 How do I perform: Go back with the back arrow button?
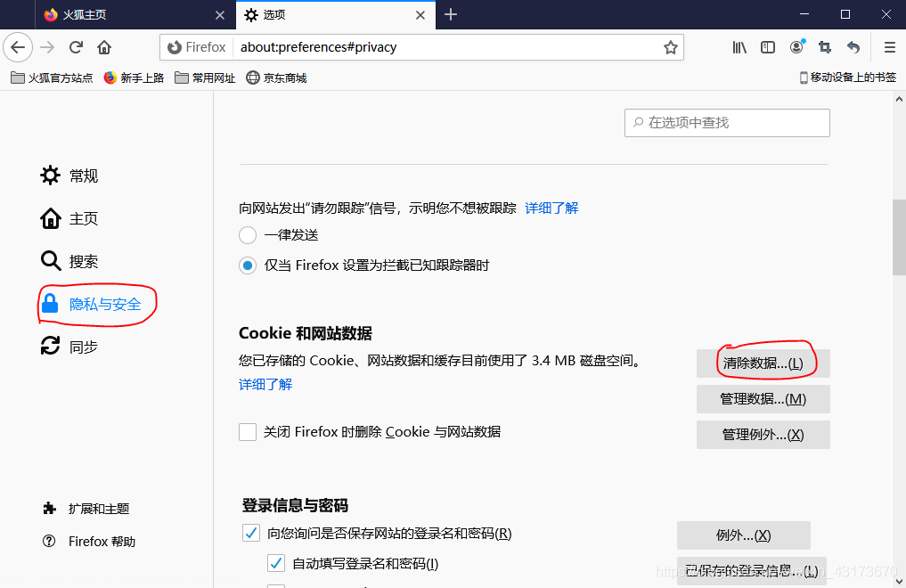pos(18,47)
